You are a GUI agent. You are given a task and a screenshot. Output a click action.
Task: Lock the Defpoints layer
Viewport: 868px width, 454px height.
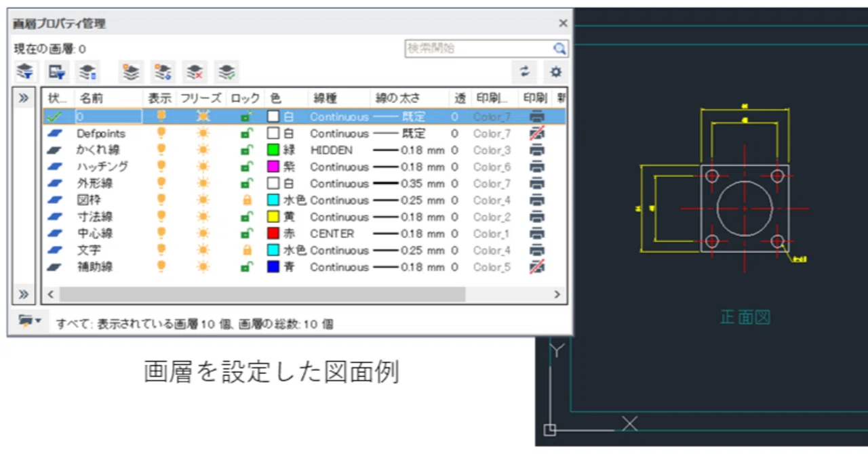(247, 133)
